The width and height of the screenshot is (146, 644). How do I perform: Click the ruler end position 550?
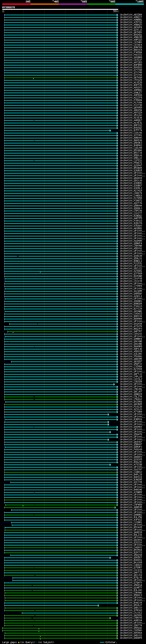[x=115, y=11]
